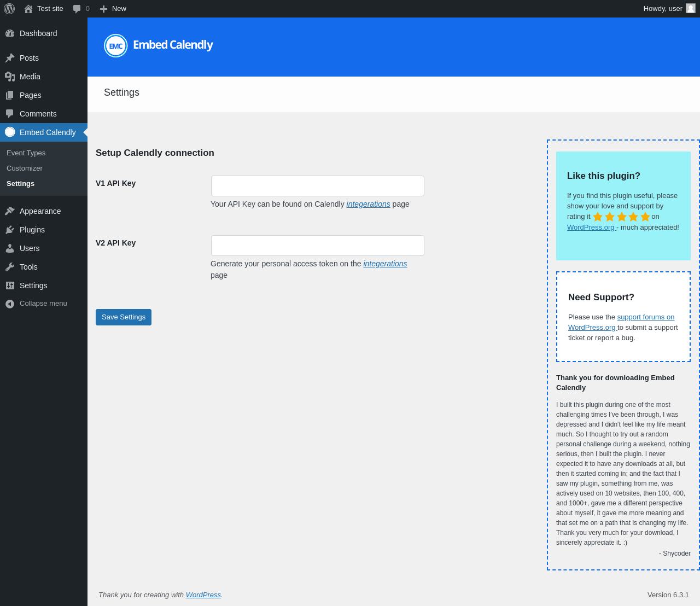700x606 pixels.
Task: Click the sidebar Settings sliders icon
Action: pyautogui.click(x=10, y=285)
